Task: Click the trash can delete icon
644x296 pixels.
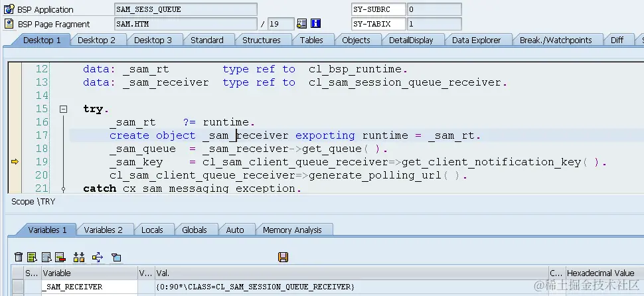Action: (x=19, y=258)
